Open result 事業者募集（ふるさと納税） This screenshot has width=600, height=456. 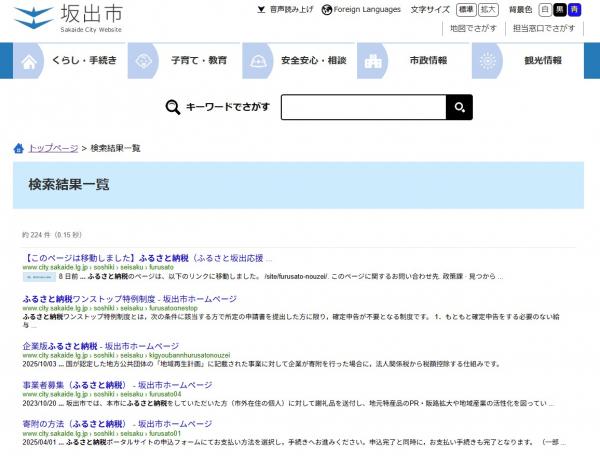pyautogui.click(x=117, y=385)
